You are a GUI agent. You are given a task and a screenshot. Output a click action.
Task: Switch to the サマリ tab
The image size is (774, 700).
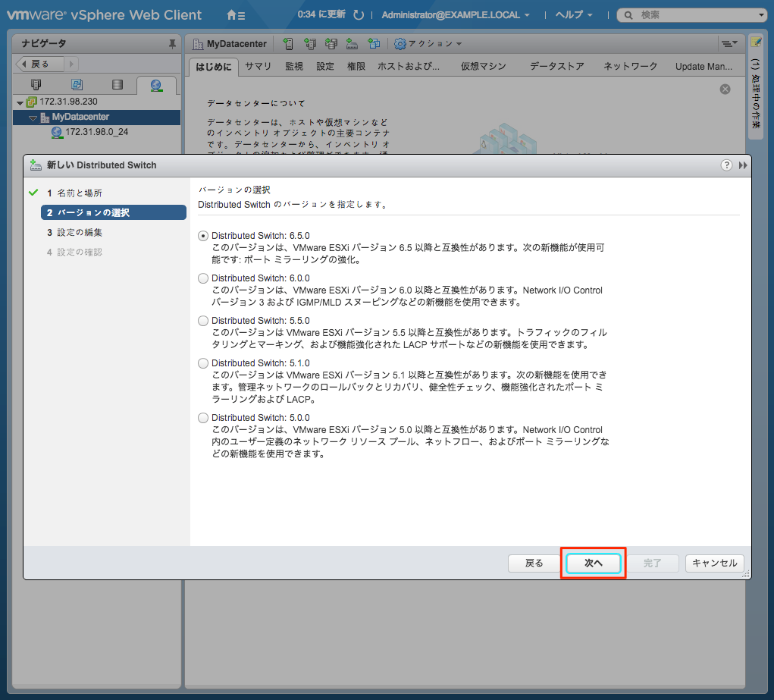pyautogui.click(x=259, y=67)
